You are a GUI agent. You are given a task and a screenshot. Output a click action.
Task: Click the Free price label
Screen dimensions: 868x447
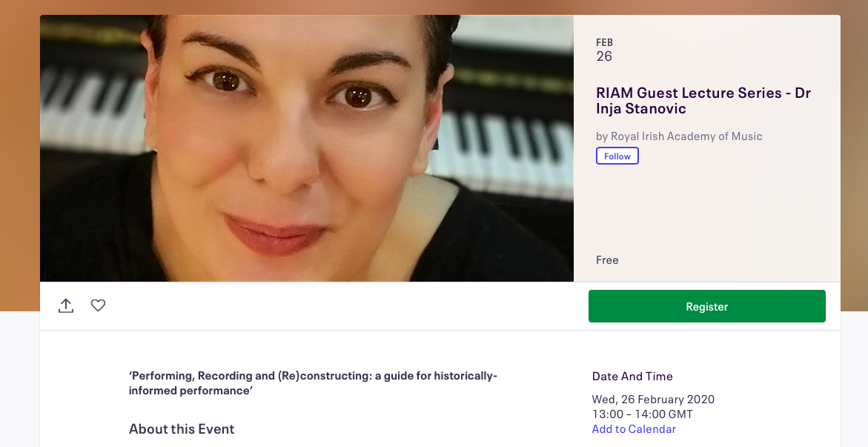pos(607,260)
